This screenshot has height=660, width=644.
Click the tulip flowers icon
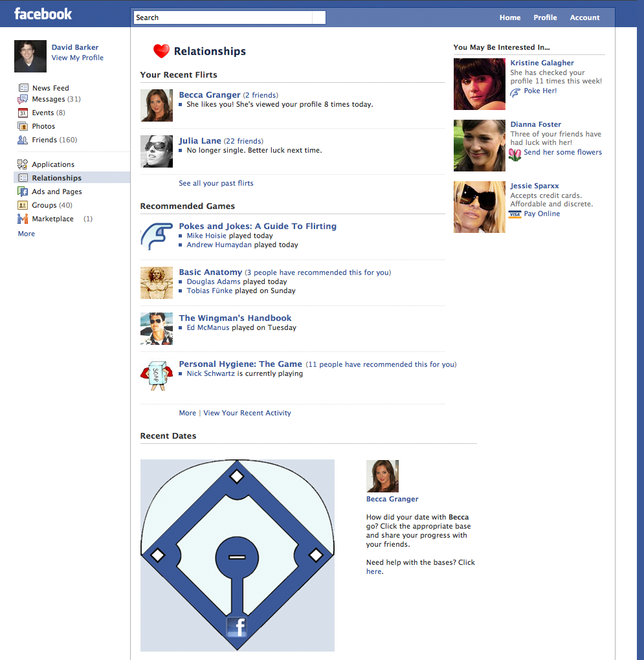coord(515,155)
